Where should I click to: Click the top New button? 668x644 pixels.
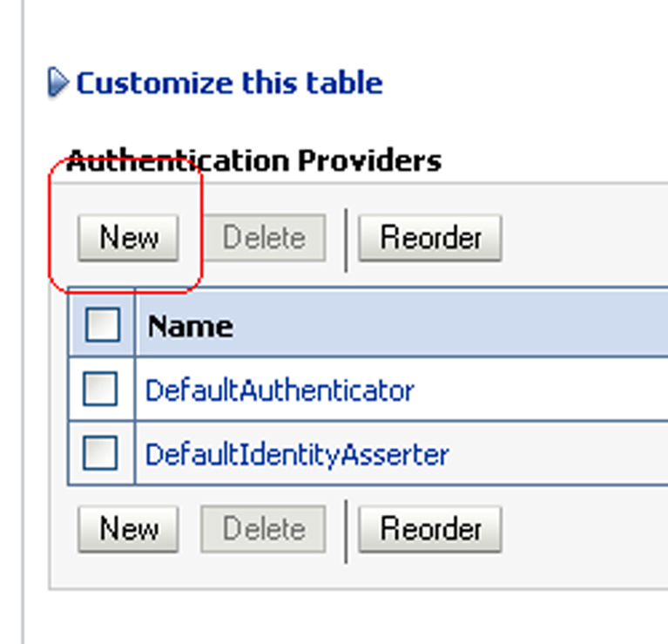[x=128, y=238]
